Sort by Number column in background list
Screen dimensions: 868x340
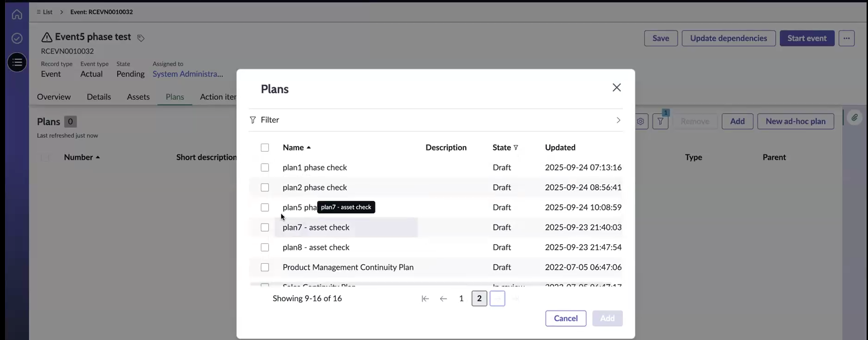click(x=82, y=158)
